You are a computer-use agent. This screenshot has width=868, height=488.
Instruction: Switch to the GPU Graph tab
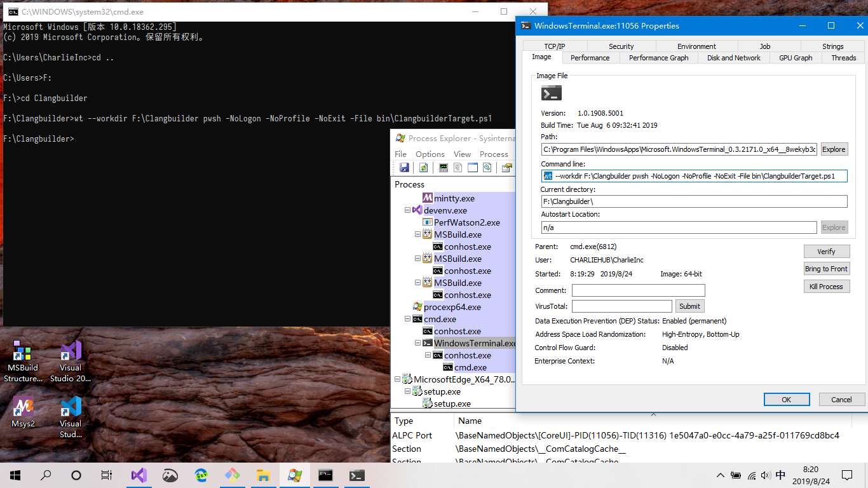click(x=796, y=58)
